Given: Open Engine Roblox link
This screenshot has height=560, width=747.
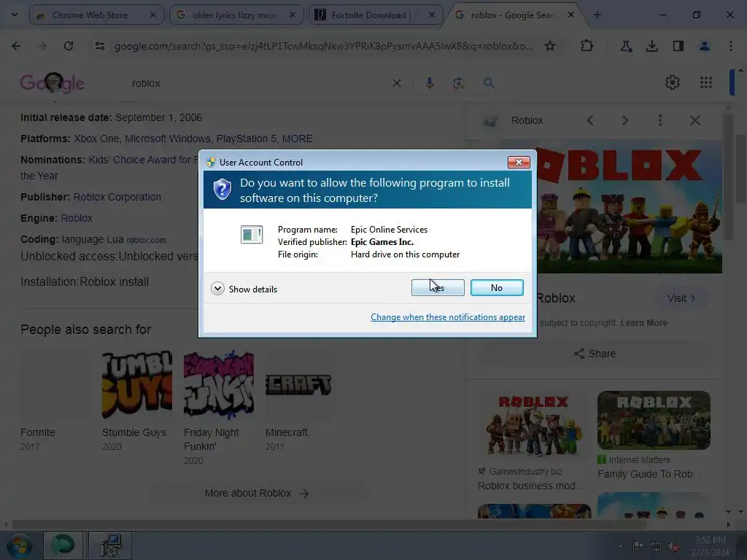Looking at the screenshot, I should point(77,218).
